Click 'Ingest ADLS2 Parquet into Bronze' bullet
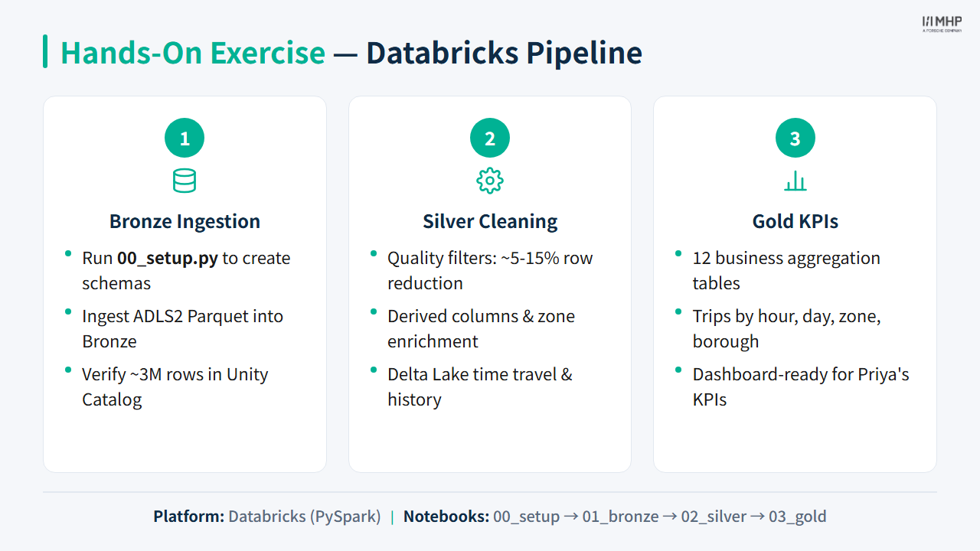 pyautogui.click(x=183, y=328)
